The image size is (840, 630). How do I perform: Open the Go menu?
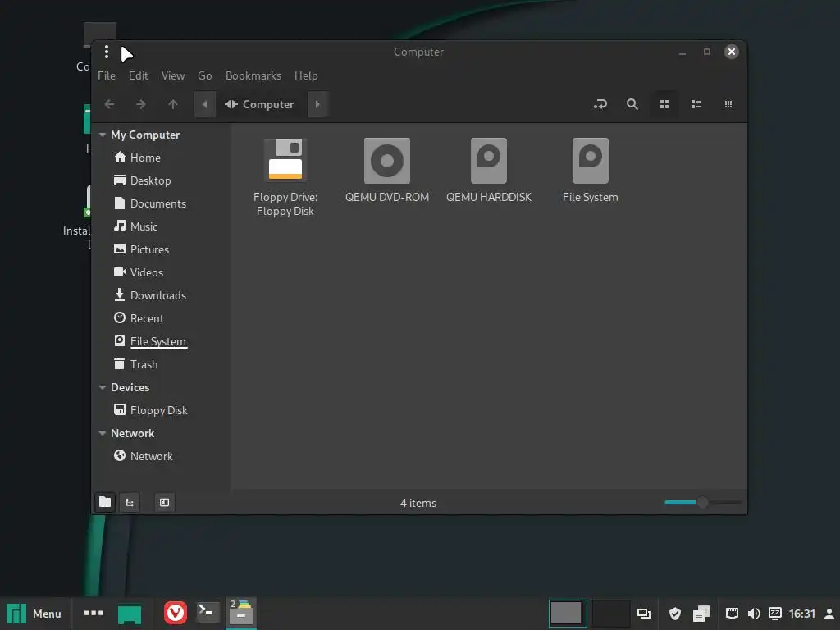204,75
